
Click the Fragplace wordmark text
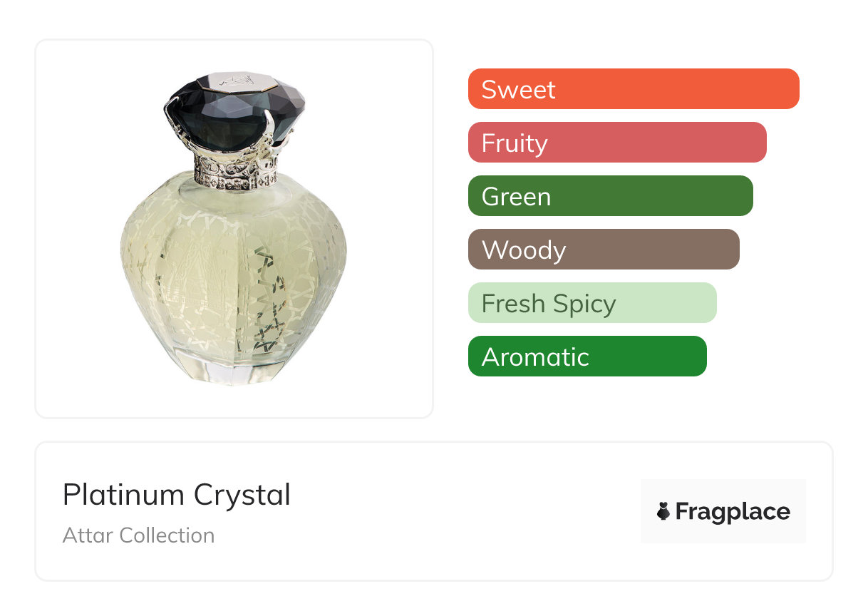(x=732, y=512)
